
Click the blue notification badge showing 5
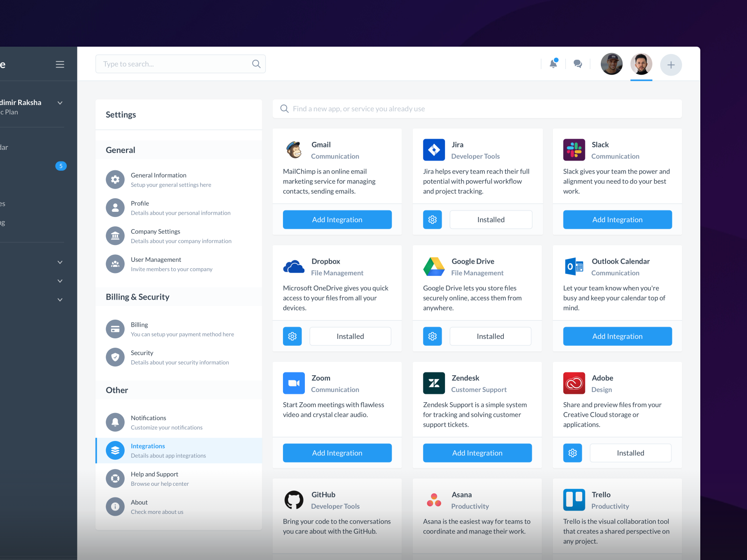tap(61, 166)
